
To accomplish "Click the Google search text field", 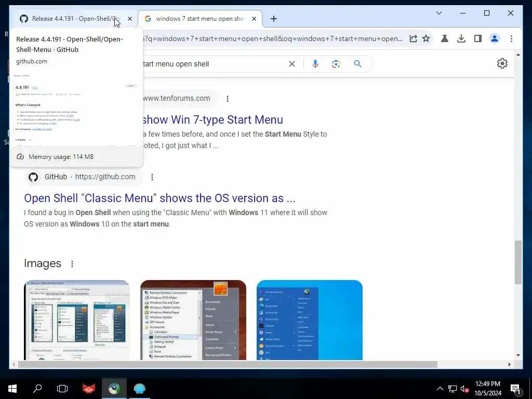I will pos(214,64).
